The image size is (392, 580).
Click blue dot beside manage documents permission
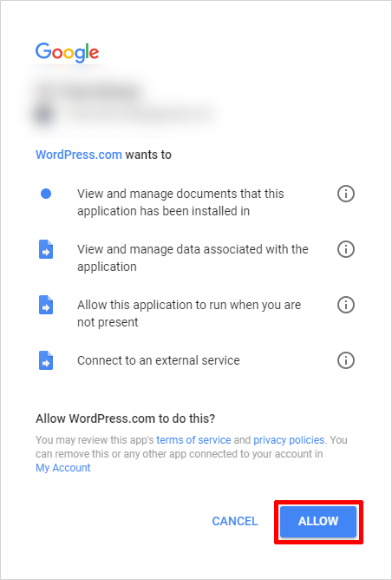click(x=46, y=194)
